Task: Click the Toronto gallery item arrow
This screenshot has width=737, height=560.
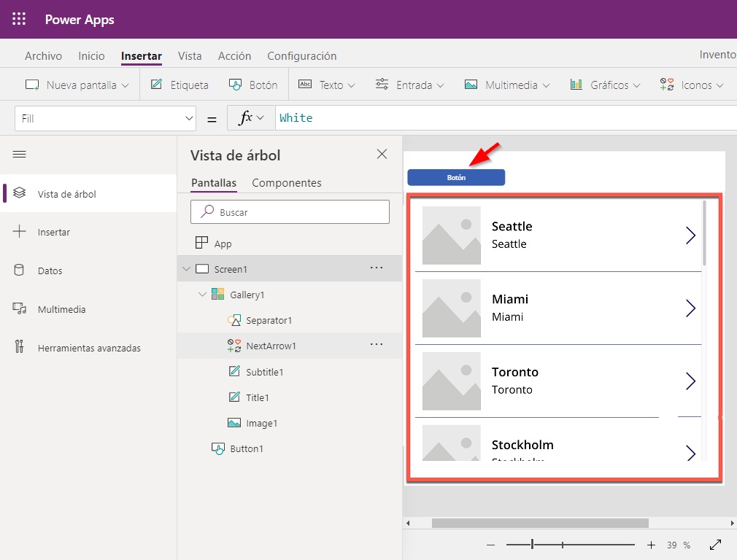Action: (x=690, y=381)
